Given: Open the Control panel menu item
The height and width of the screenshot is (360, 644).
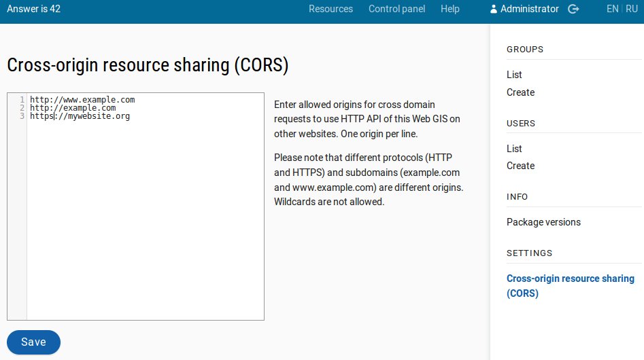Looking at the screenshot, I should (x=396, y=9).
